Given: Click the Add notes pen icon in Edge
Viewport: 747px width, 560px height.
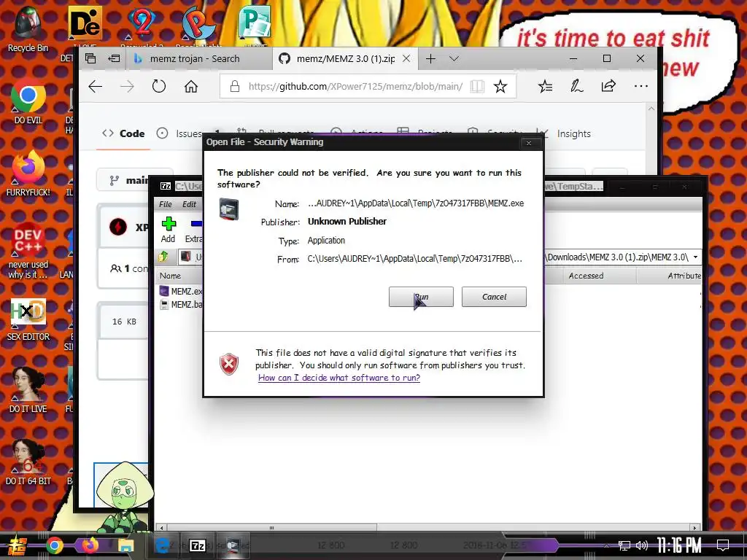Looking at the screenshot, I should tap(576, 86).
